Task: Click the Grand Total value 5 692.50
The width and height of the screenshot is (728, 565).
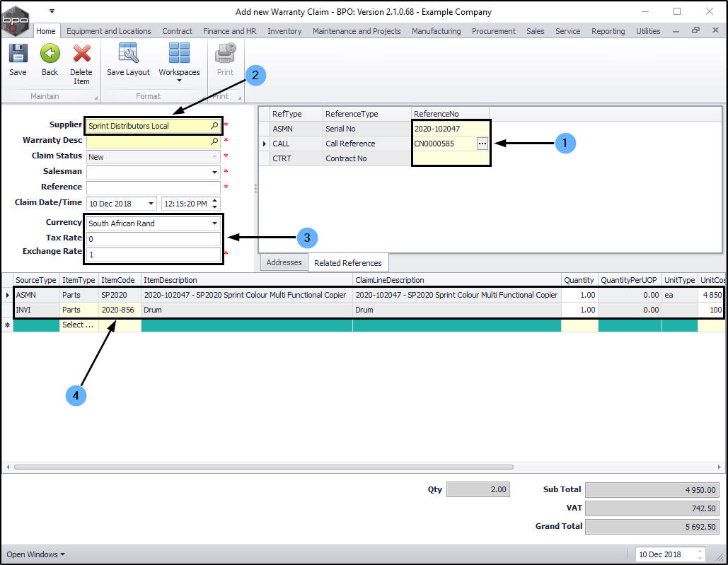Action: (652, 527)
